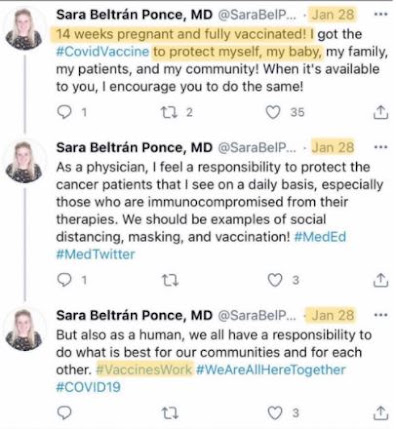Reply to the '14 weeks pregnant' tweet
The height and width of the screenshot is (429, 396).
click(64, 112)
